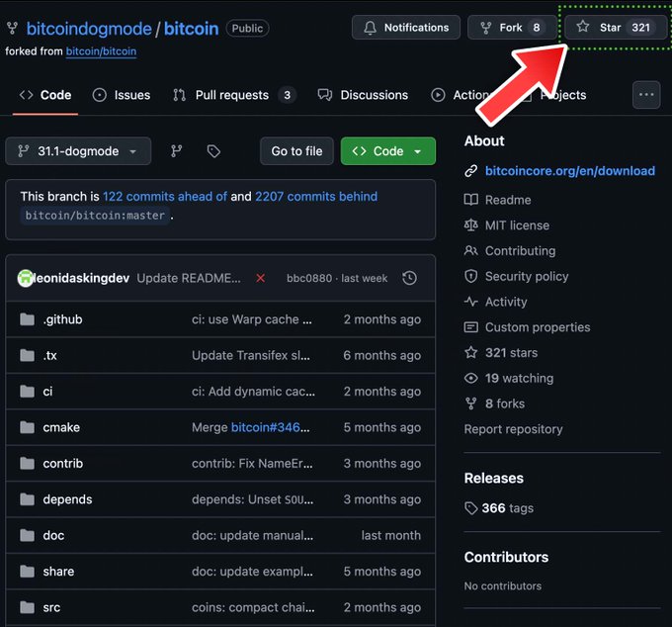672x627 pixels.
Task: Open the Contributing link
Action: tap(520, 251)
